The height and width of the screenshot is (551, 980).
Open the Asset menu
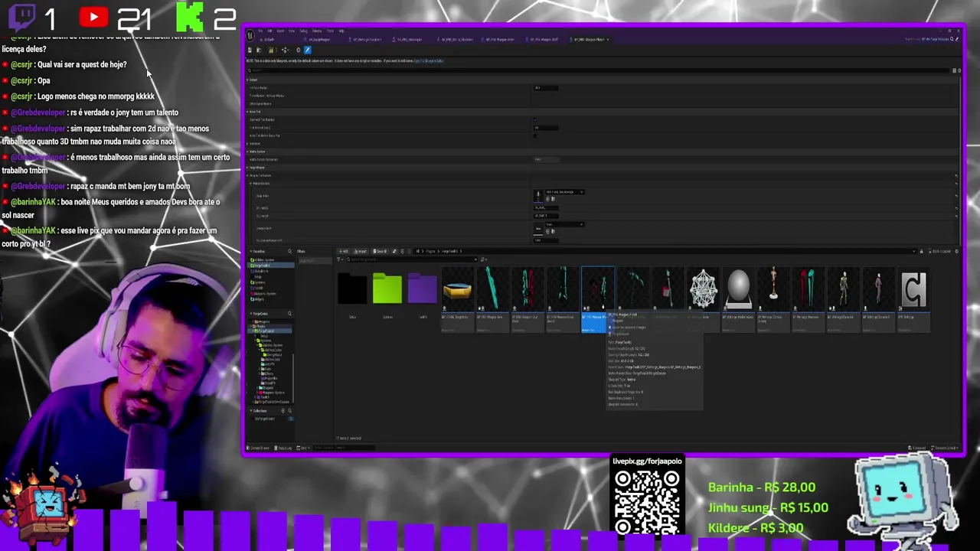pyautogui.click(x=280, y=31)
